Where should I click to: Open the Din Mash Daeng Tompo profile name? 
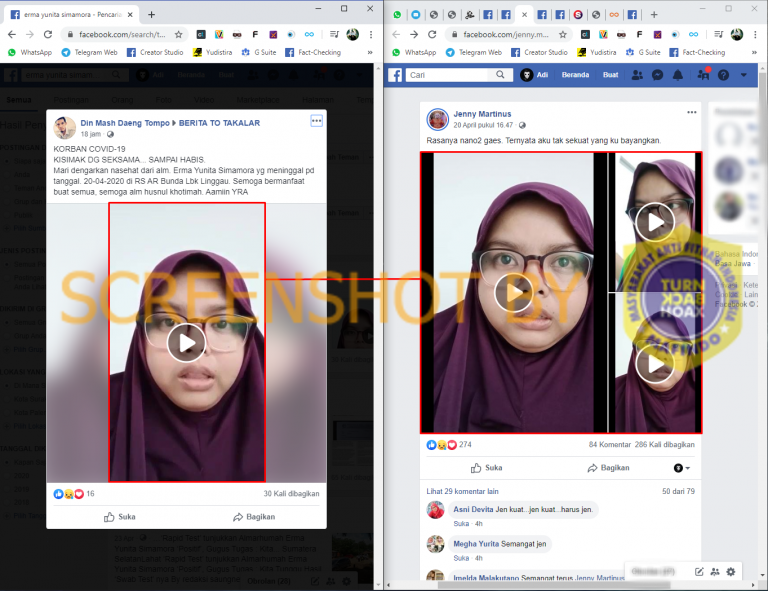pos(125,123)
